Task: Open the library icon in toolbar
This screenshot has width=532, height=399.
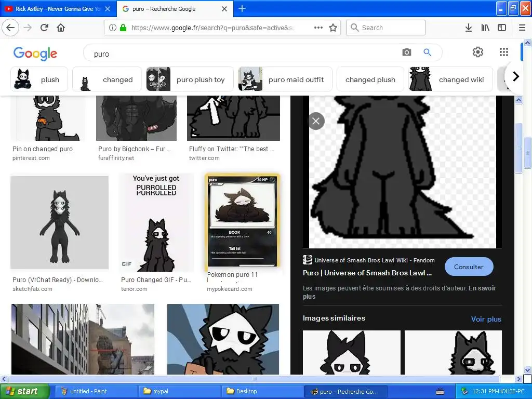Action: (x=485, y=28)
